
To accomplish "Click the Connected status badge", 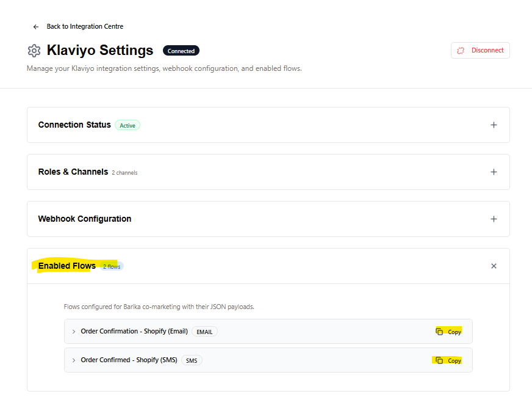I will click(x=181, y=51).
